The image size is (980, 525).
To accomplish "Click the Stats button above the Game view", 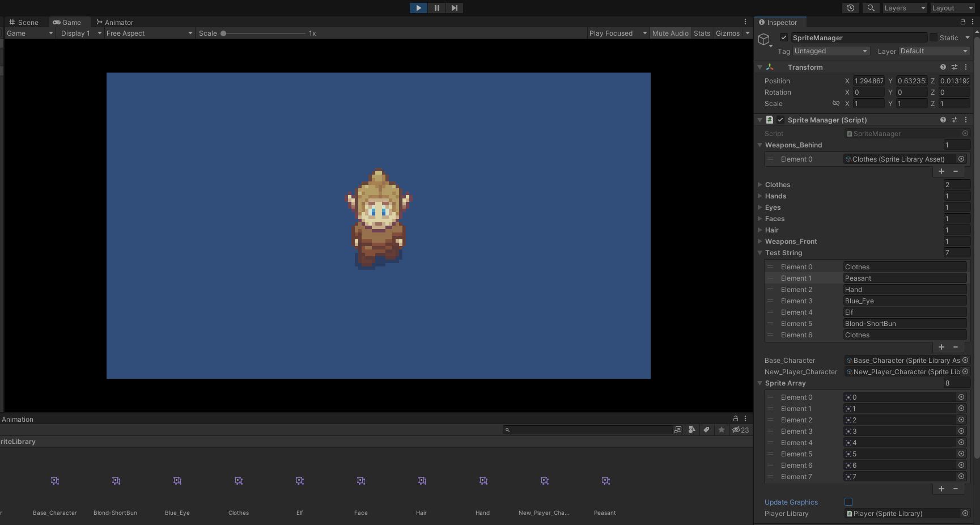I will point(702,33).
